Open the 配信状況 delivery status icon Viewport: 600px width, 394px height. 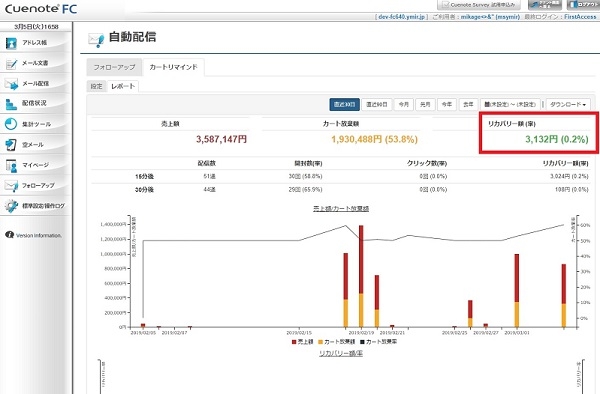[11, 104]
